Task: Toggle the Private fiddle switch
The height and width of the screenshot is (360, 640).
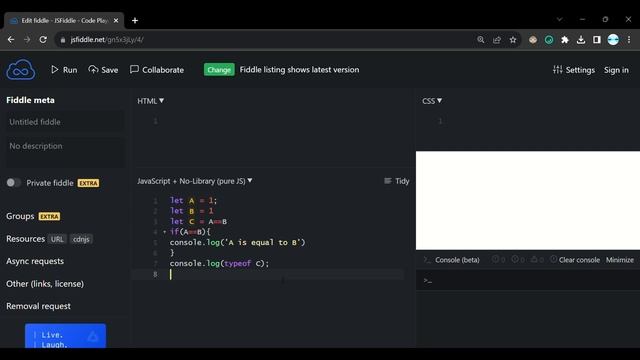Action: pos(13,183)
